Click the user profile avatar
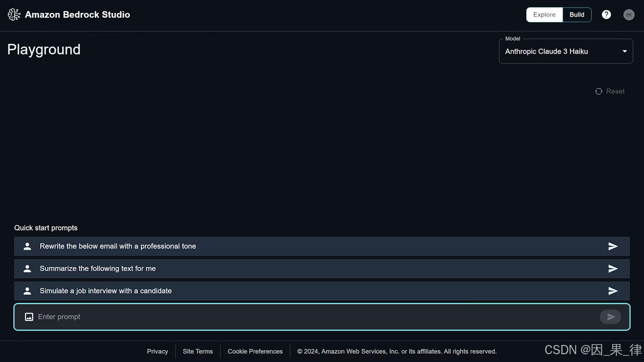 pos(629,14)
